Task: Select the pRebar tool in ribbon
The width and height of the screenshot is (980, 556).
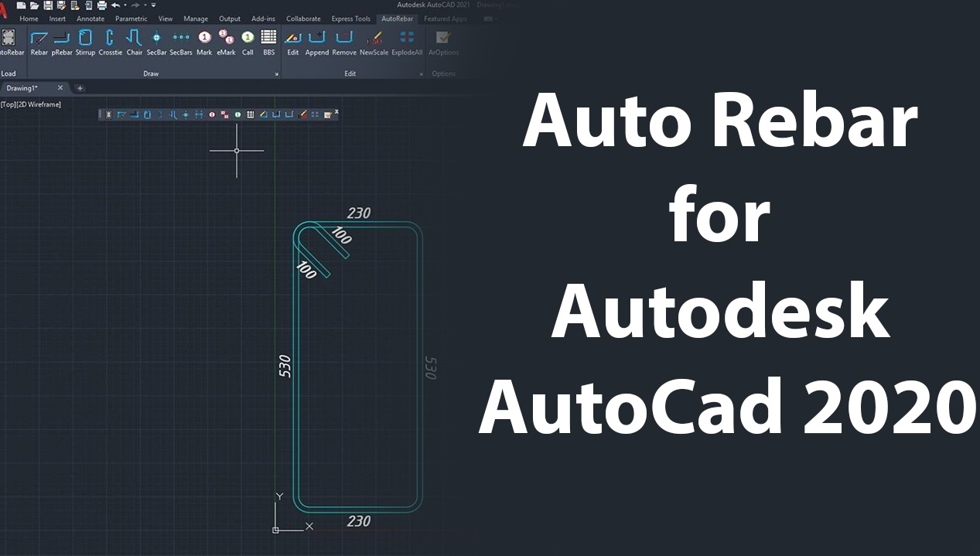Action: pyautogui.click(x=61, y=43)
